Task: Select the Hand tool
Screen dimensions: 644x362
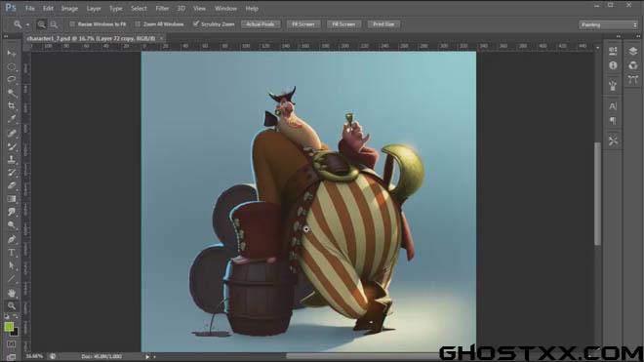Action: tap(12, 293)
